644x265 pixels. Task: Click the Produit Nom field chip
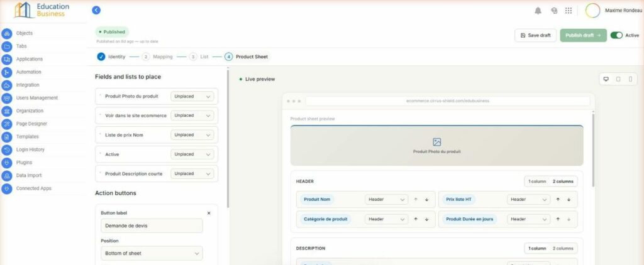[x=317, y=199]
